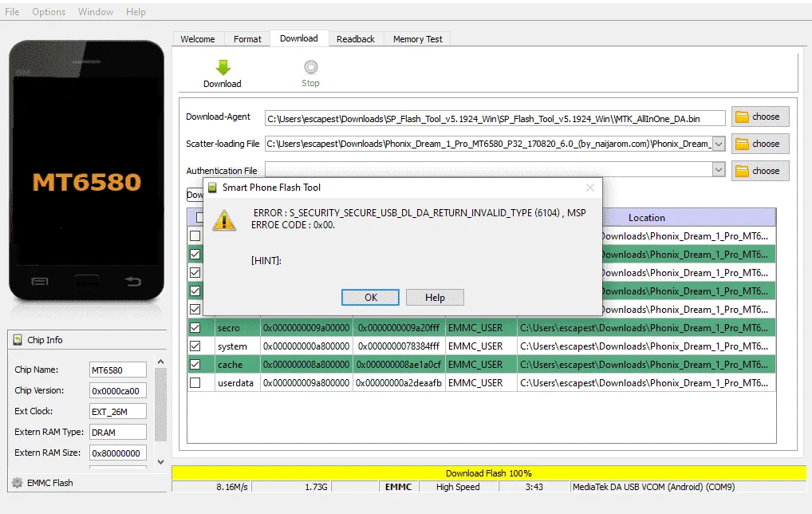Screen dimensions: 812x514
Task: Switch to the Readback tab
Action: [x=356, y=39]
